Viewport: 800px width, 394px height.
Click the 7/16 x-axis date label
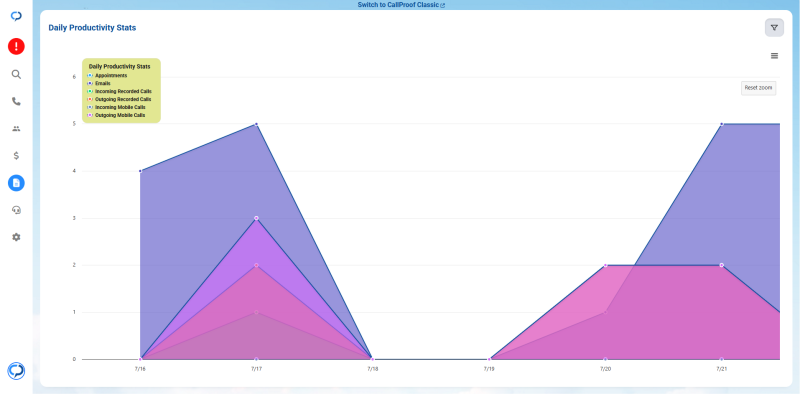(x=140, y=368)
